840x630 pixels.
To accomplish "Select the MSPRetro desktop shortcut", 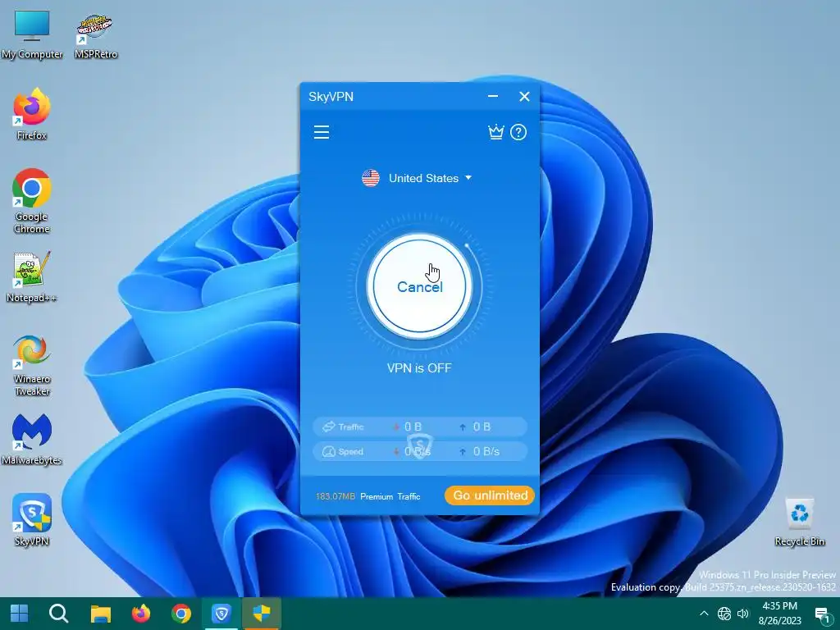I will click(x=95, y=34).
